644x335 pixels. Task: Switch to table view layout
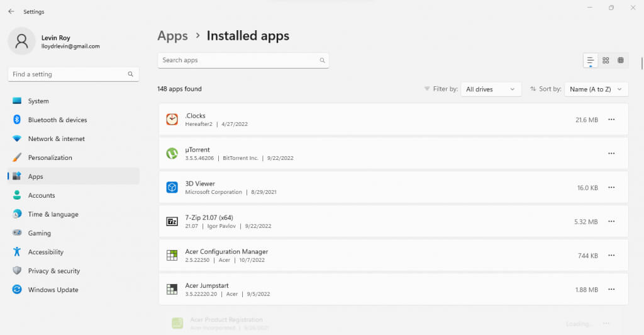point(621,60)
